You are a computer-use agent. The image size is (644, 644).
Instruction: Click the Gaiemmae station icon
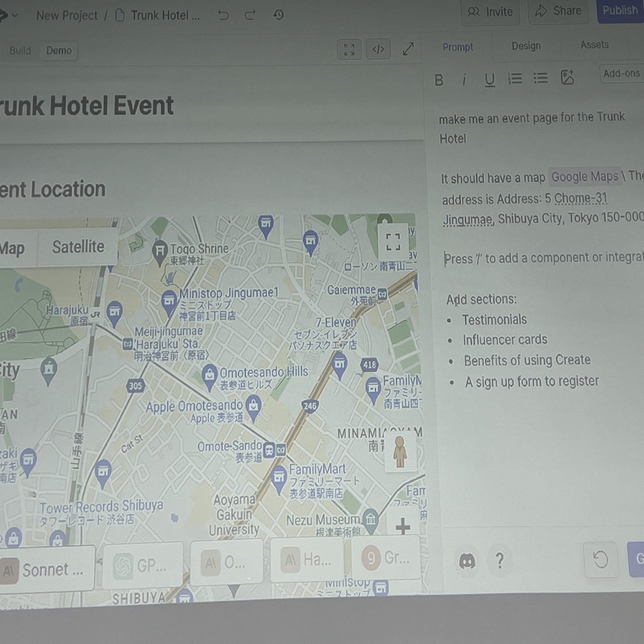click(382, 294)
